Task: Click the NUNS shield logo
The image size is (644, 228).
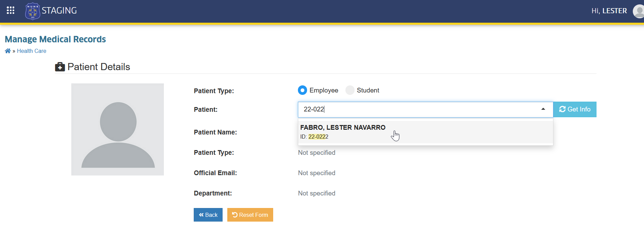Action: pos(33,11)
